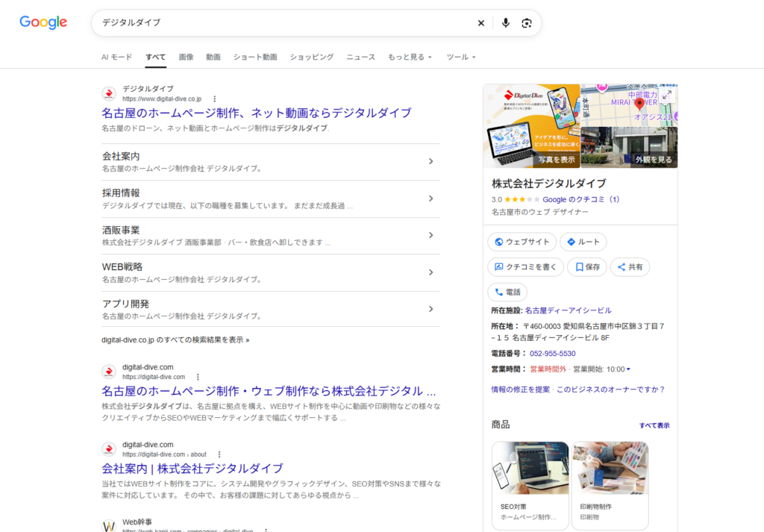Viewport: 764px width, 532px height.
Task: Switch to 画像 results tab
Action: tap(186, 57)
